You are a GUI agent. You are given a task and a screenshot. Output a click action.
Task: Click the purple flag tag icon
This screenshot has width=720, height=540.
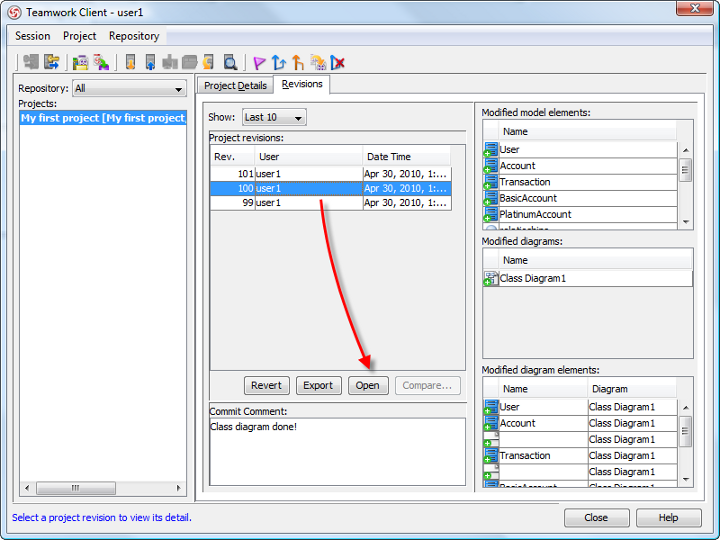point(259,62)
